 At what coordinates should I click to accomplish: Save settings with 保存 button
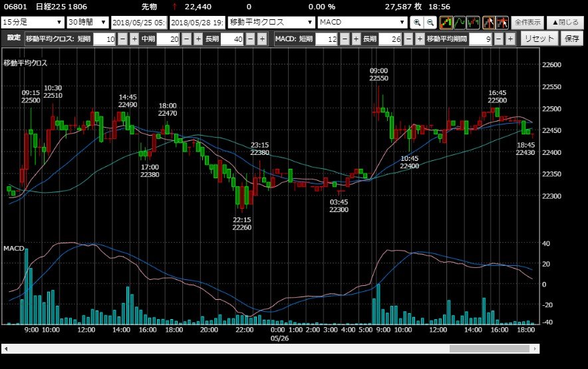[x=572, y=39]
